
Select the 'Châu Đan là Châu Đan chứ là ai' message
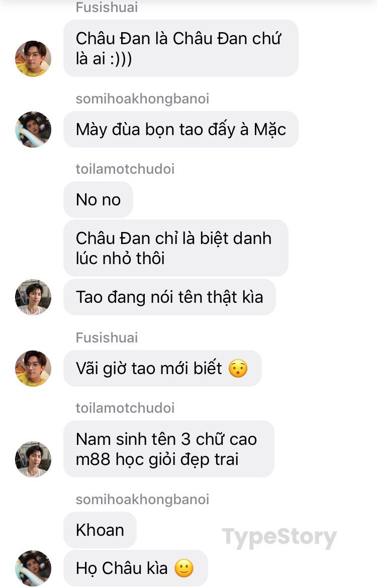coord(180,48)
